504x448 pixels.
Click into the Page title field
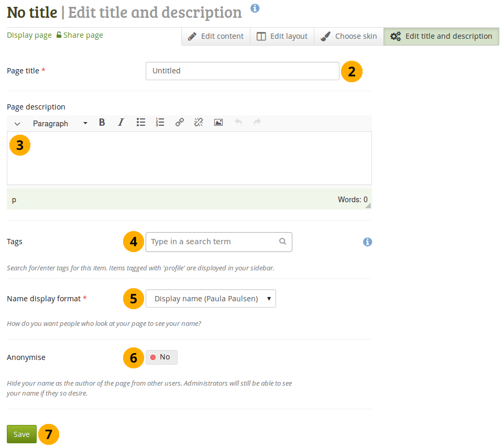click(242, 71)
